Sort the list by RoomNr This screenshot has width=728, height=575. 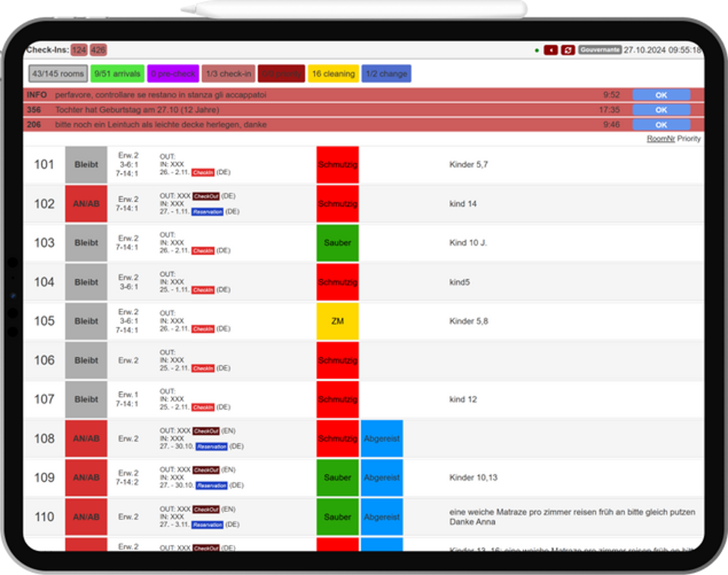pyautogui.click(x=661, y=139)
